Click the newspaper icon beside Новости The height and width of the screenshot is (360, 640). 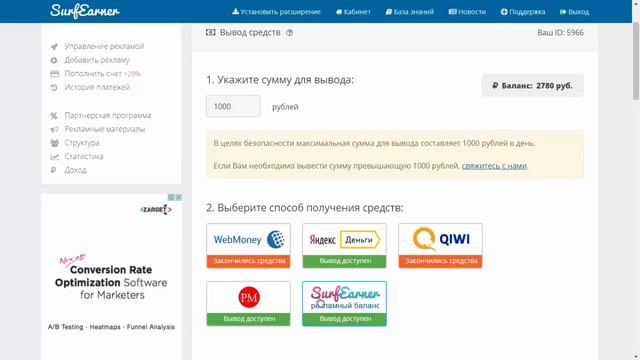coord(452,11)
